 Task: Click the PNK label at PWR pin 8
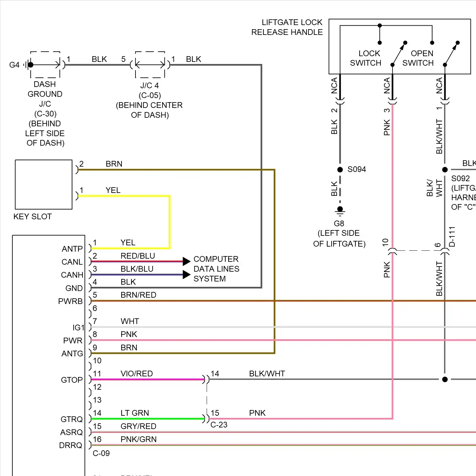[129, 334]
